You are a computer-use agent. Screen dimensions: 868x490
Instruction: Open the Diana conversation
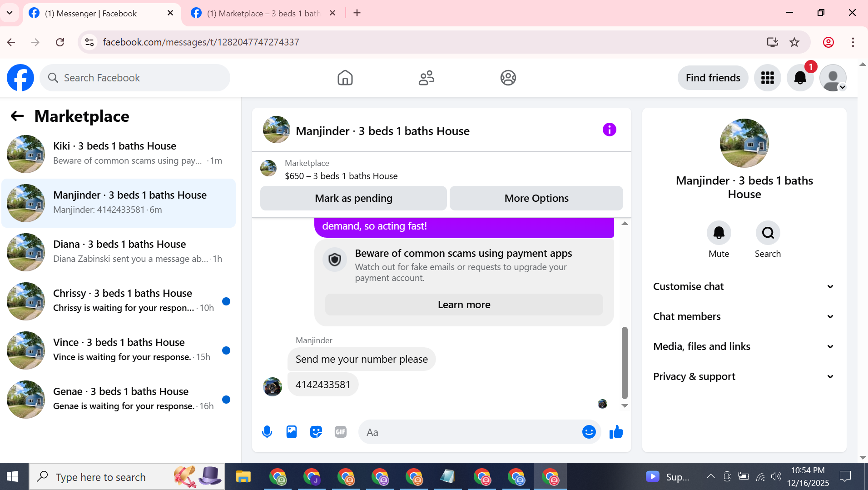click(x=119, y=252)
